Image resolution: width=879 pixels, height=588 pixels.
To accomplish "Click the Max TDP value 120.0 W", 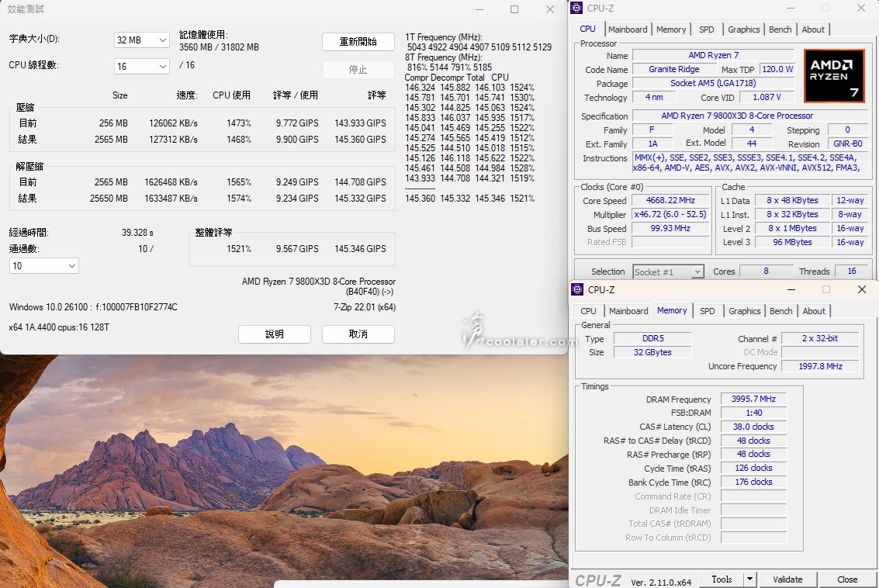I will 777,69.
